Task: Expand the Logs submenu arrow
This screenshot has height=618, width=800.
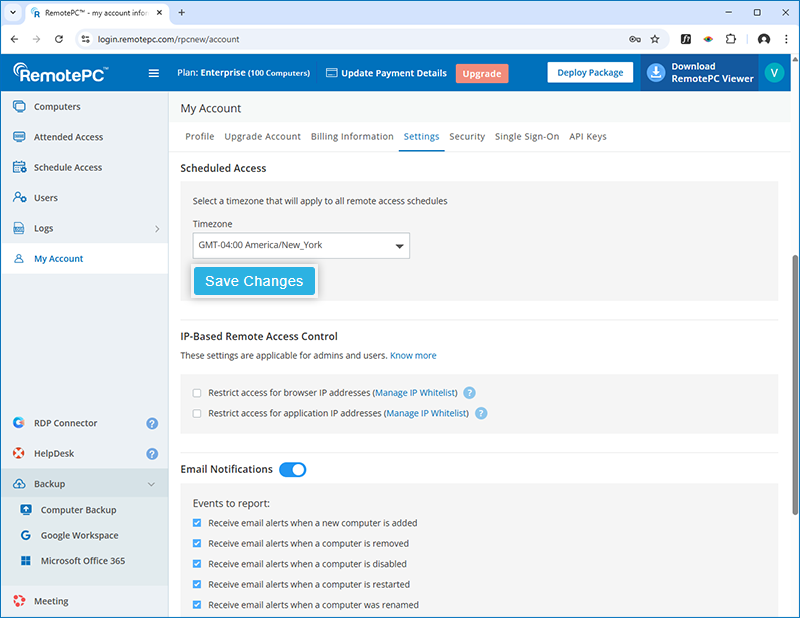Action: point(156,229)
